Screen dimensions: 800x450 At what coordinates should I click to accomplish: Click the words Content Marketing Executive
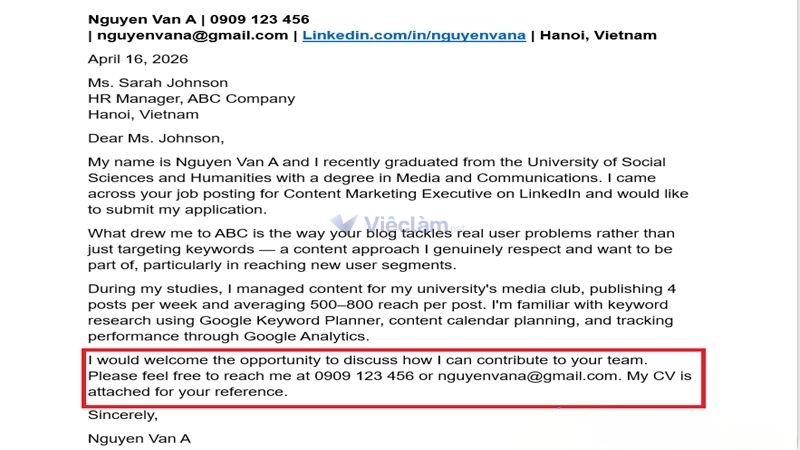point(399,194)
